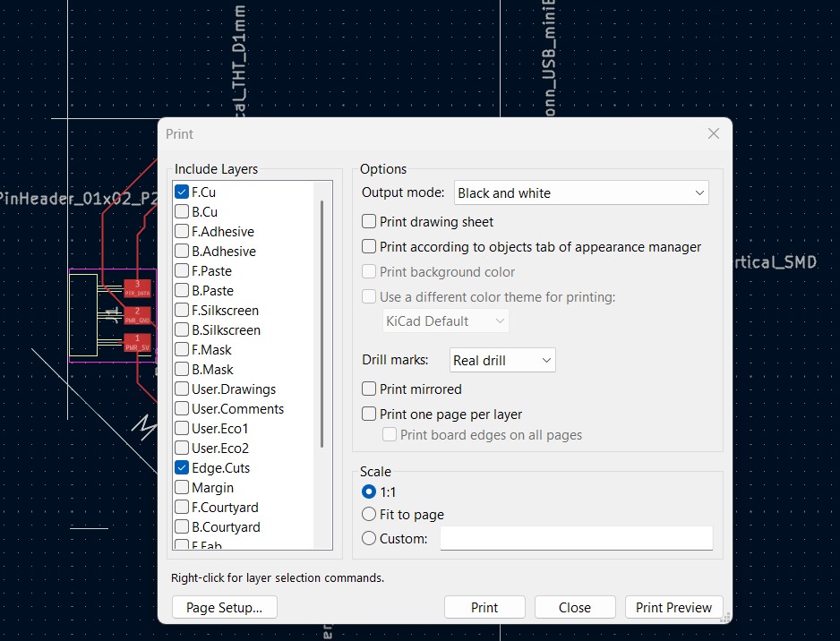Enable the B.Courtyard layer
This screenshot has width=840, height=641.
[182, 527]
